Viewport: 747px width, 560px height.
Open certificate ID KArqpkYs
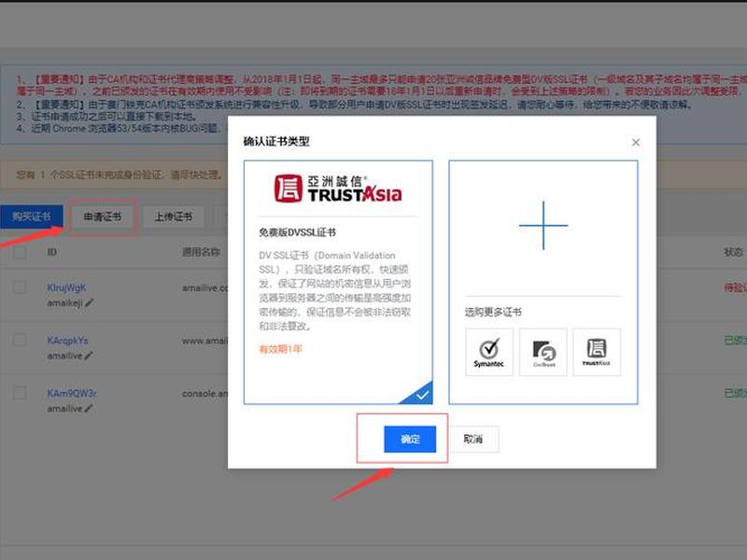pyautogui.click(x=67, y=341)
